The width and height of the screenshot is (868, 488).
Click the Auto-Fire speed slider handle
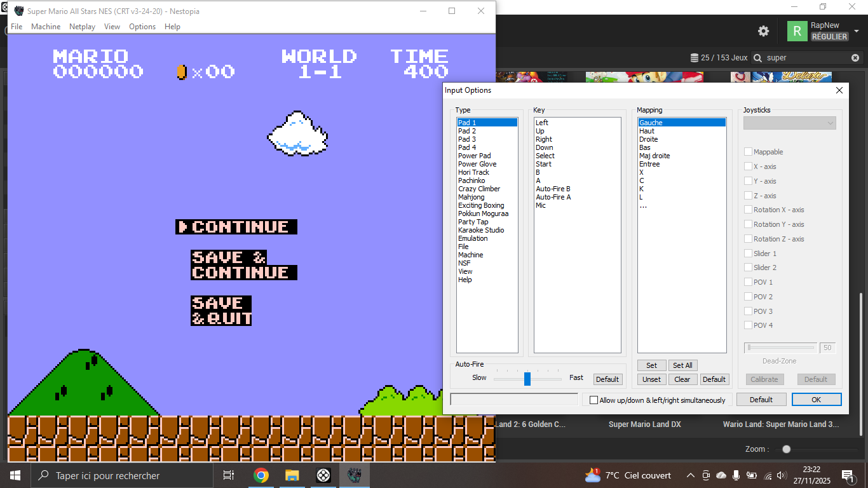[x=527, y=379]
